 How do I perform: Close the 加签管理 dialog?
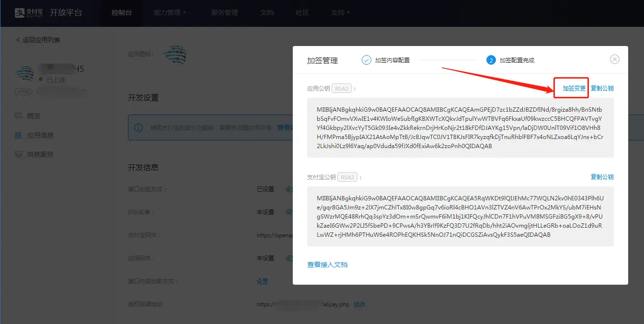click(615, 59)
